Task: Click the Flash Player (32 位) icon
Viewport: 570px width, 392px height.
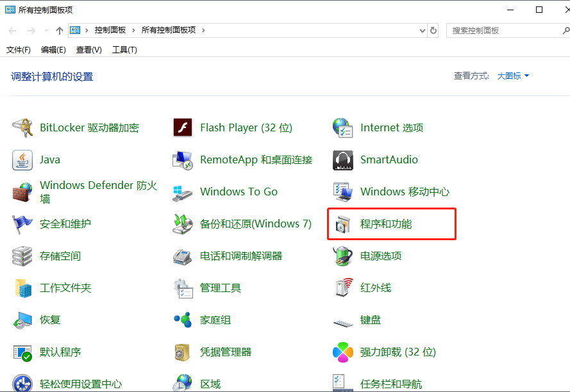Action: pos(183,127)
